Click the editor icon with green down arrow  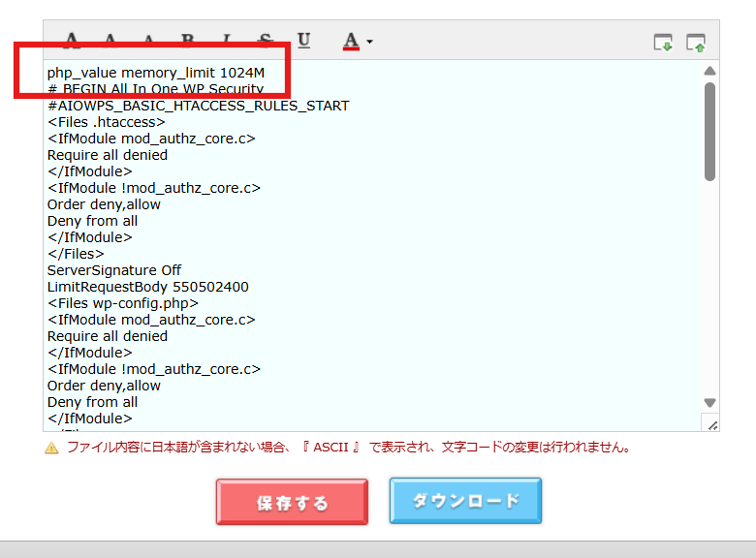[663, 42]
